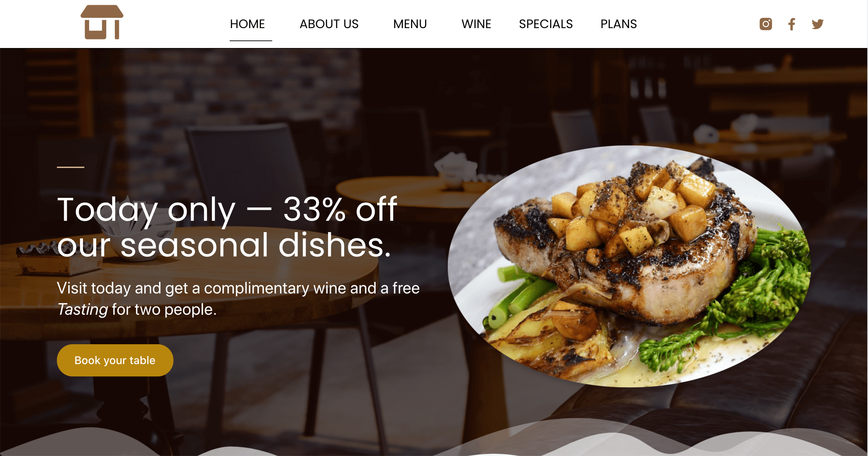This screenshot has width=868, height=456.
Task: Navigate to the WINE section
Action: tap(476, 24)
